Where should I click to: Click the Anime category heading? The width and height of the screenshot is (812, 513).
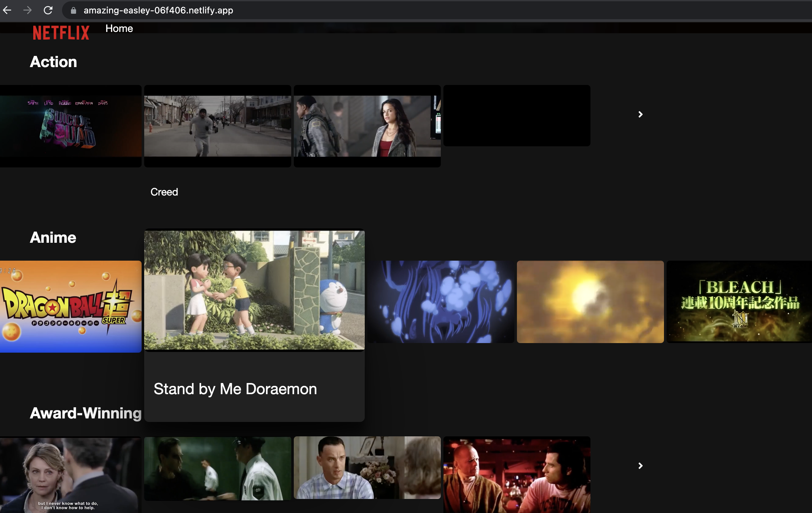click(x=53, y=237)
